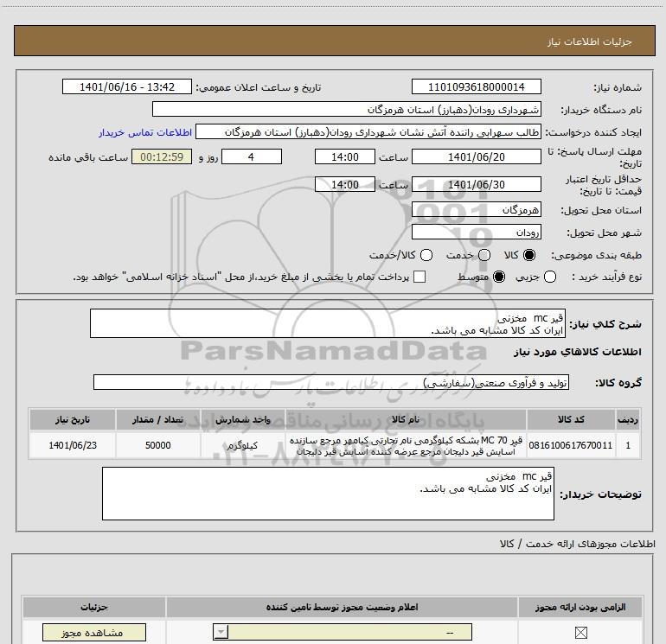Click the remaining time countdown 00:12:59
This screenshot has height=644, width=666.
[x=162, y=156]
